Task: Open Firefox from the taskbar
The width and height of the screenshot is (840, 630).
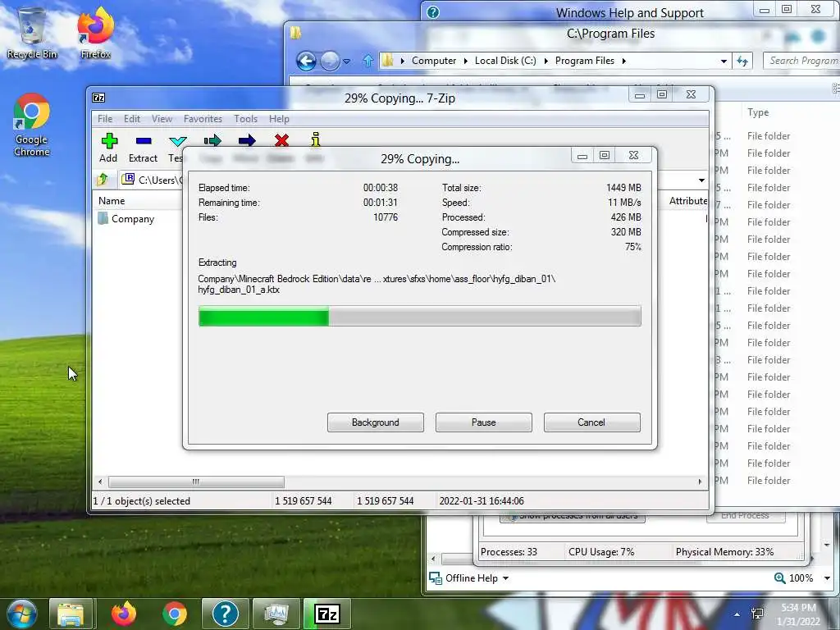Action: [x=124, y=614]
